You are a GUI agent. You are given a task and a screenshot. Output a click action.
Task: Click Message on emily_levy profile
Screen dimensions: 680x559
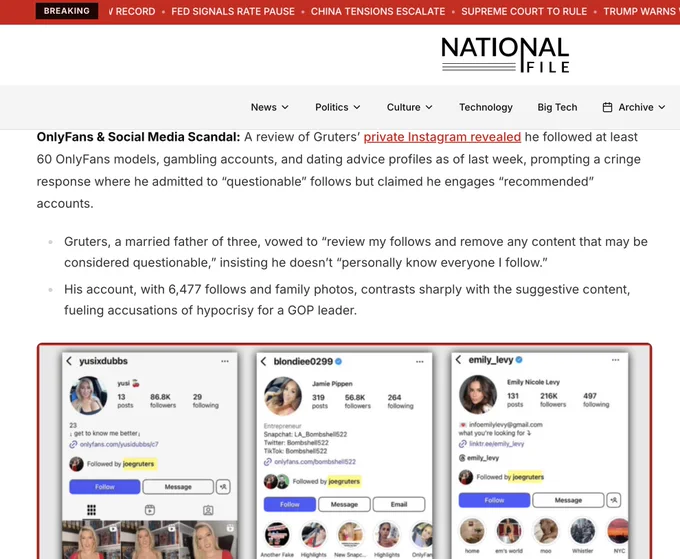coord(568,500)
